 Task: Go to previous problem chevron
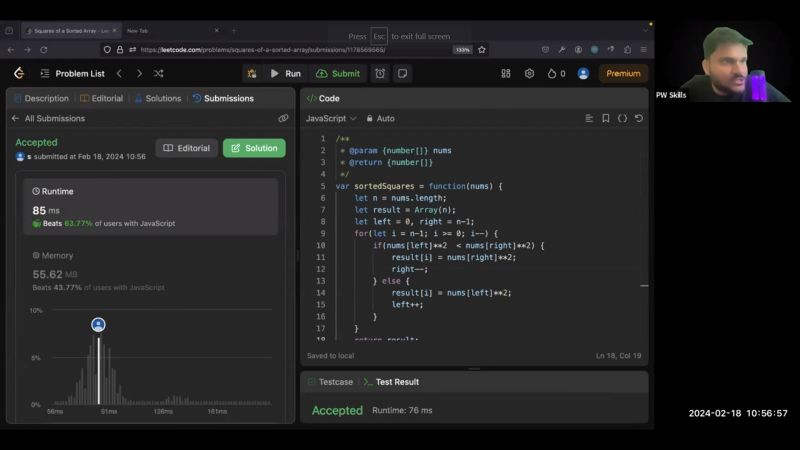[119, 73]
